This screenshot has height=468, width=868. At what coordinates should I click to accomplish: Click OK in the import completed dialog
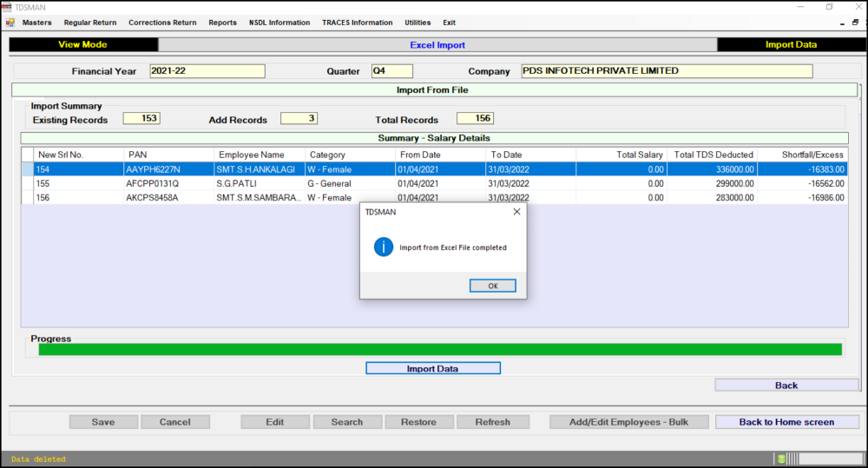tap(493, 286)
